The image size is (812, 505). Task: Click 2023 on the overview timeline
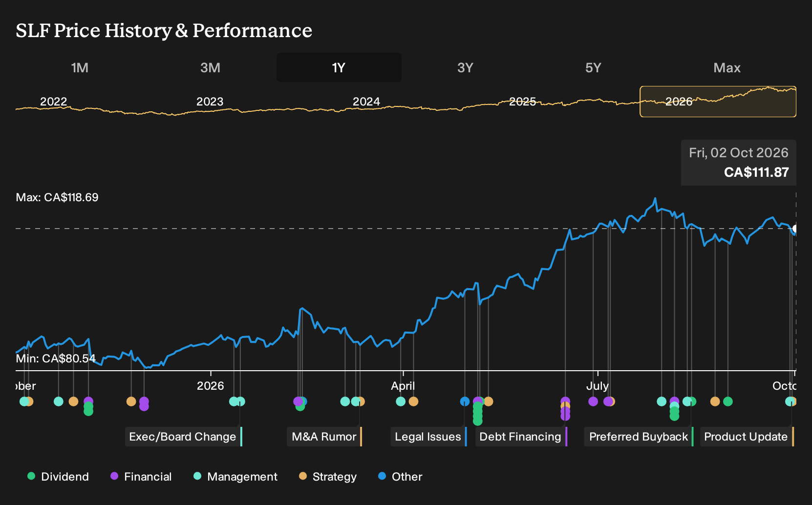click(x=210, y=102)
